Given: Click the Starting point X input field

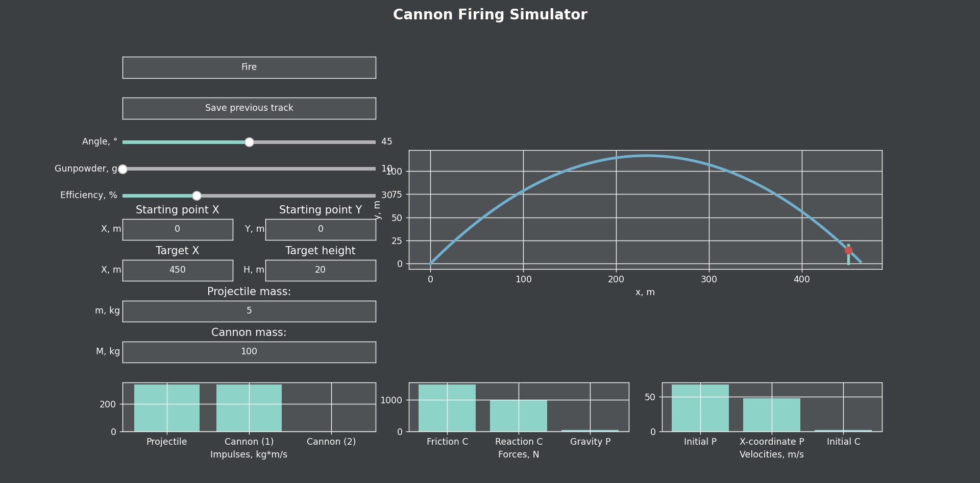Looking at the screenshot, I should pyautogui.click(x=177, y=229).
